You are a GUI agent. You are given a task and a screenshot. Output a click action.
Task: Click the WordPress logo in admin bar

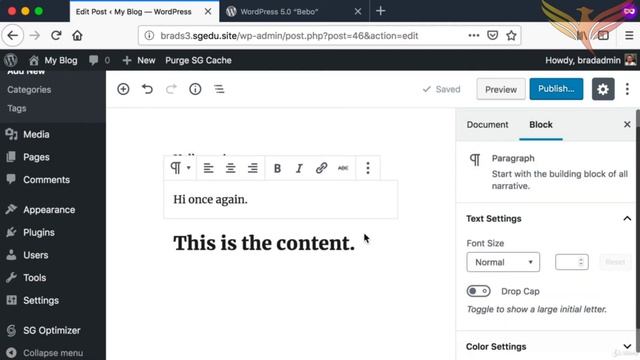(x=11, y=60)
